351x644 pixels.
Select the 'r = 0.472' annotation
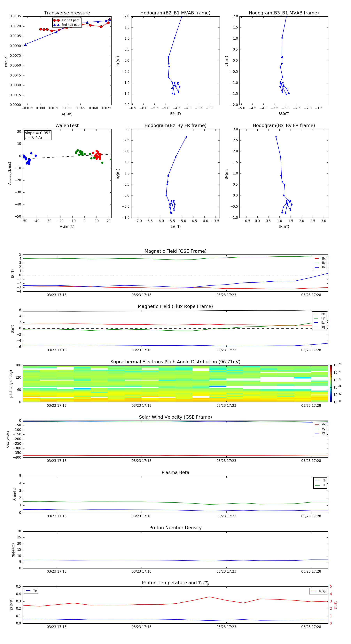tap(34, 137)
